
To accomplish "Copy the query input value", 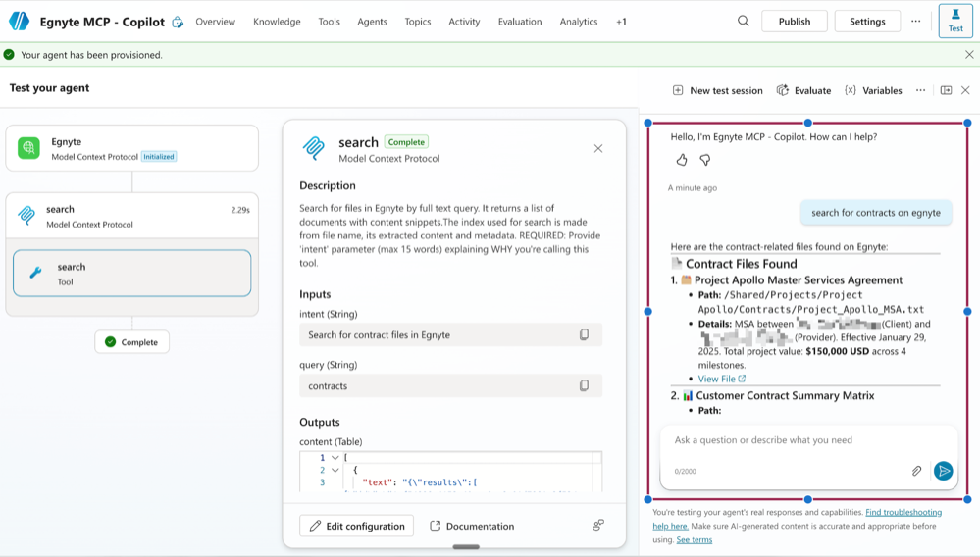I will (584, 386).
